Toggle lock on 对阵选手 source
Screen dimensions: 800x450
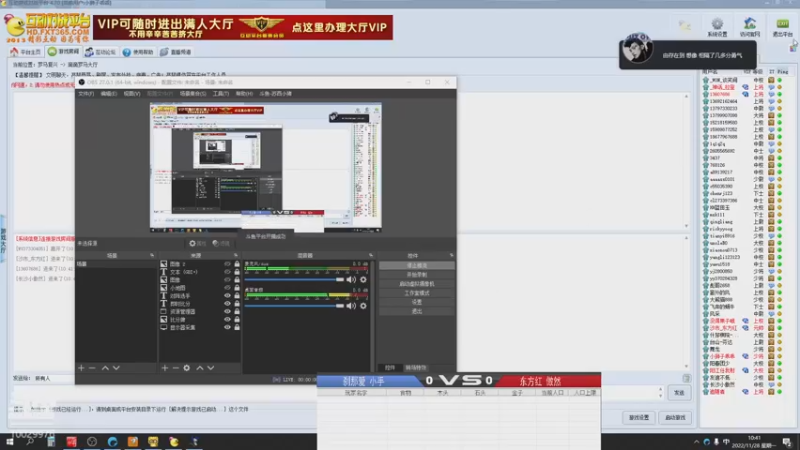(237, 296)
